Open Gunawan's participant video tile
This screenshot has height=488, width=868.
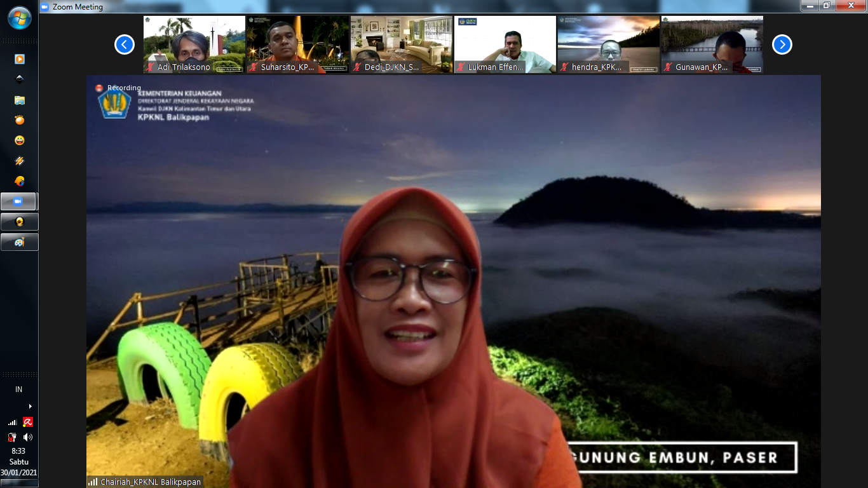(x=712, y=44)
